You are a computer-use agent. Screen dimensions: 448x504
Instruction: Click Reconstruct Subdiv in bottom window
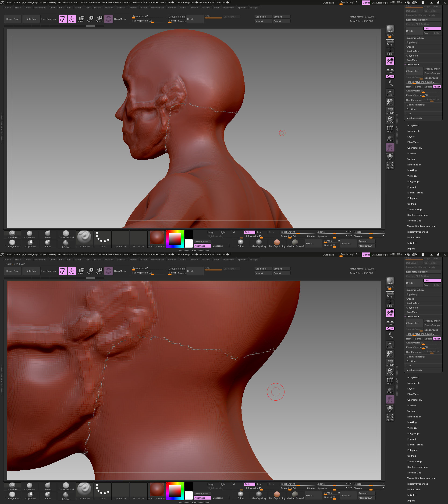(423, 272)
